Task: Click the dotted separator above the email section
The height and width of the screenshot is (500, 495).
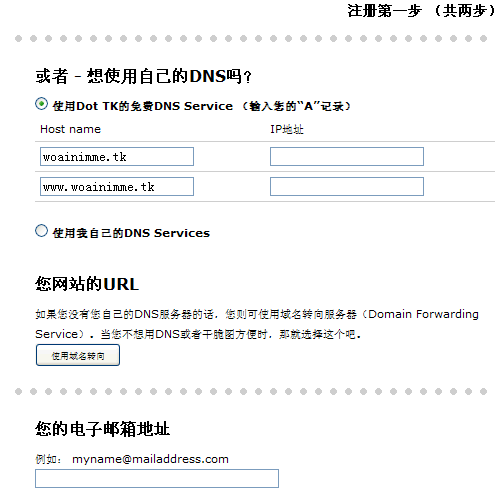Action: [x=251, y=391]
